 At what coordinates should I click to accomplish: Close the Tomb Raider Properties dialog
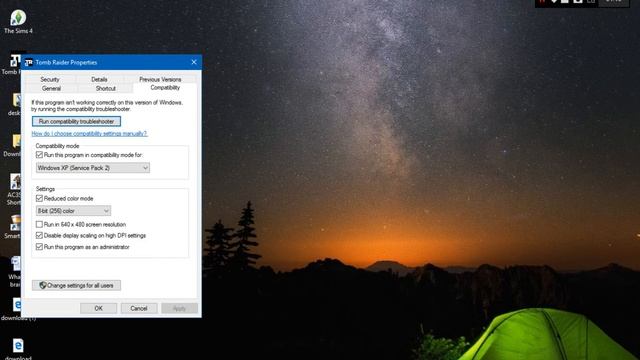tap(194, 62)
